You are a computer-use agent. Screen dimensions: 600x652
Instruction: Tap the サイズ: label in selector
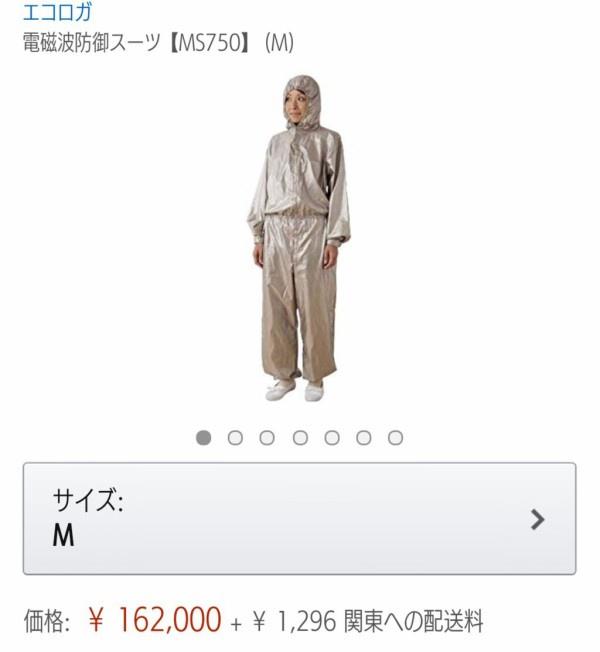point(88,500)
